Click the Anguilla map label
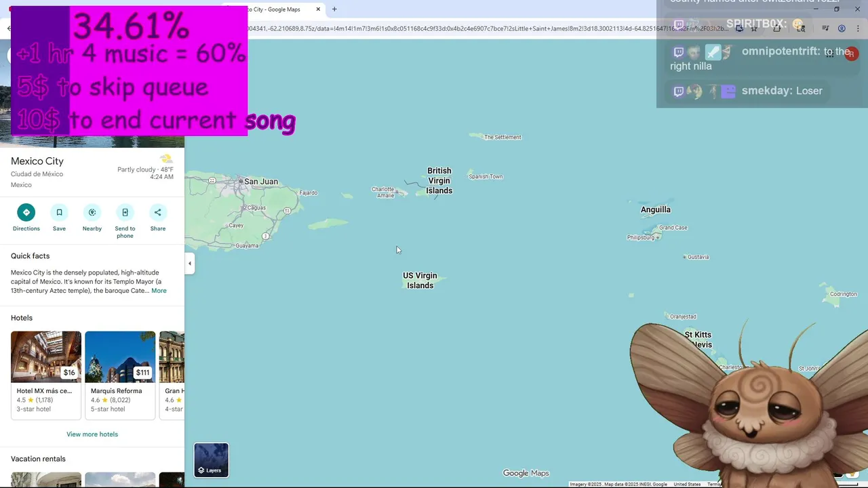The image size is (868, 488). [656, 210]
